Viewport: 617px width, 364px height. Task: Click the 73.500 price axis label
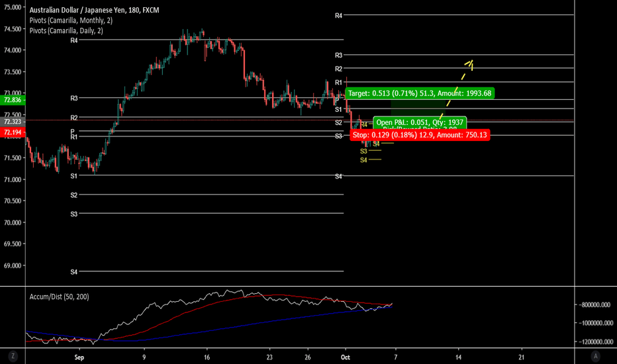pos(12,72)
